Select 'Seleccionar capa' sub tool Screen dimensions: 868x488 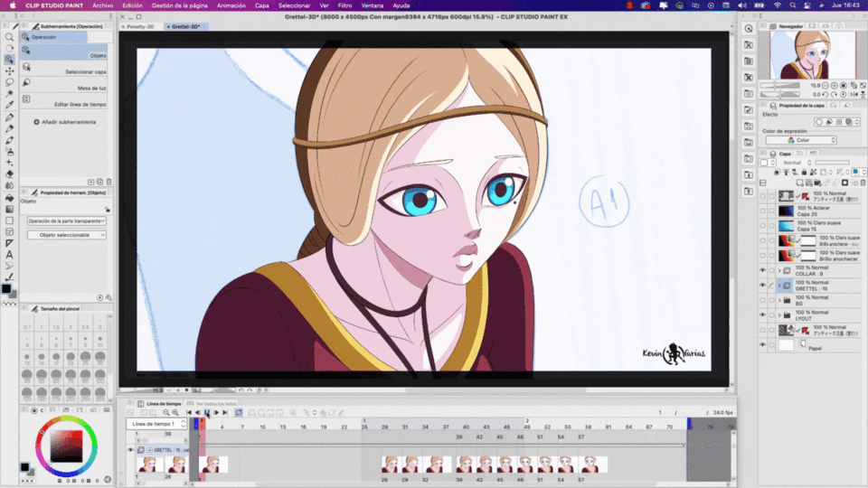coord(64,69)
